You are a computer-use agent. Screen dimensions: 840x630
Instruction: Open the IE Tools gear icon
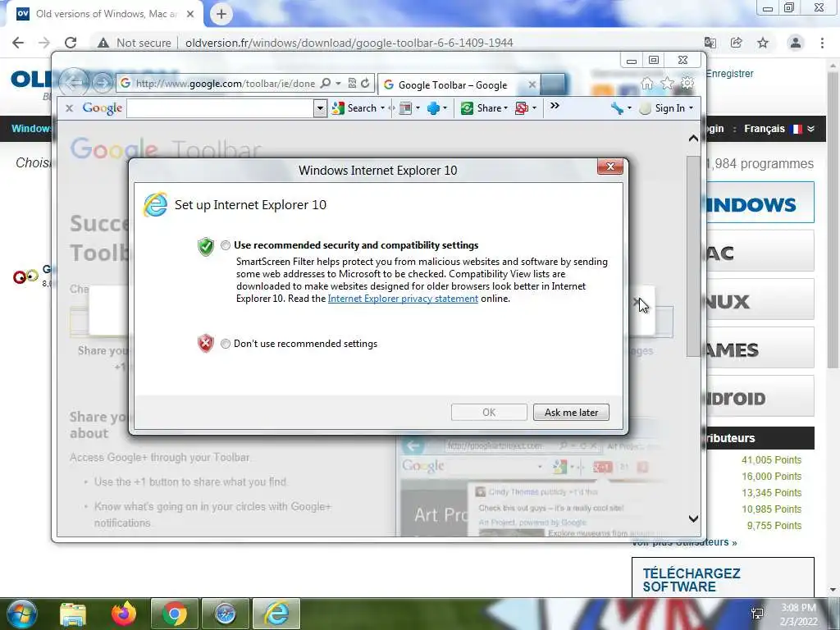pos(687,84)
